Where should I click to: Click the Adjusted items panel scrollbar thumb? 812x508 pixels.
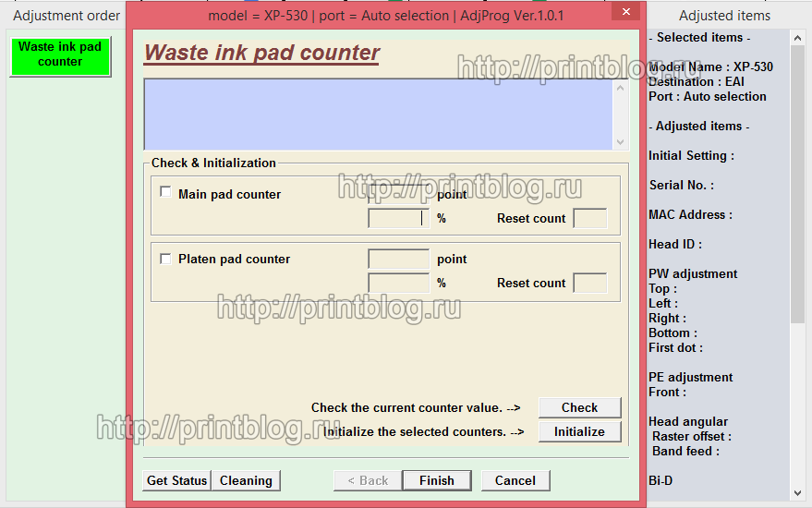[797, 185]
